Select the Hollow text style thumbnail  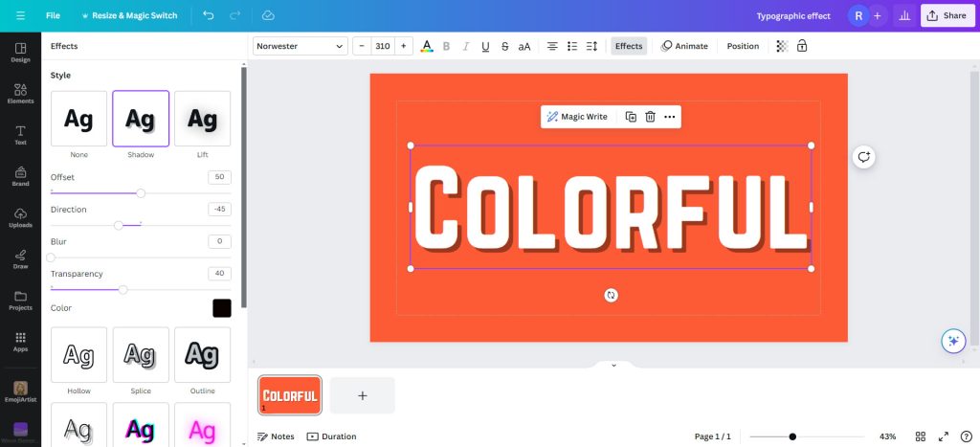[x=78, y=355]
